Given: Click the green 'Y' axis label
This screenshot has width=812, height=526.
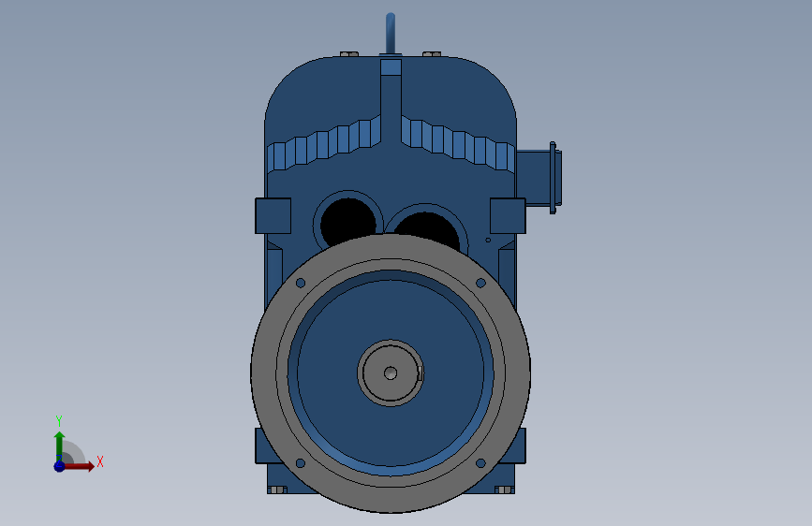Looking at the screenshot, I should coord(59,421).
